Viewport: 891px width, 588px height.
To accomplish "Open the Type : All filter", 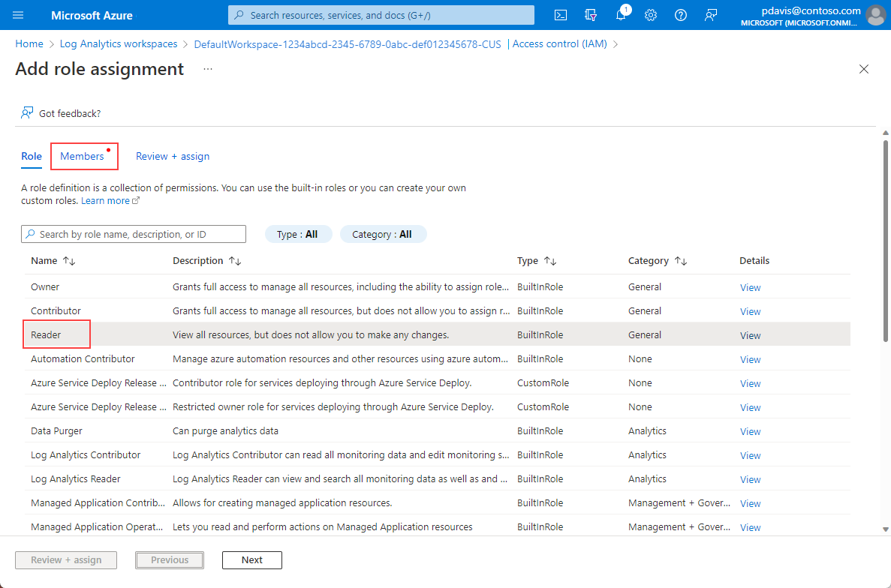I will pyautogui.click(x=298, y=234).
